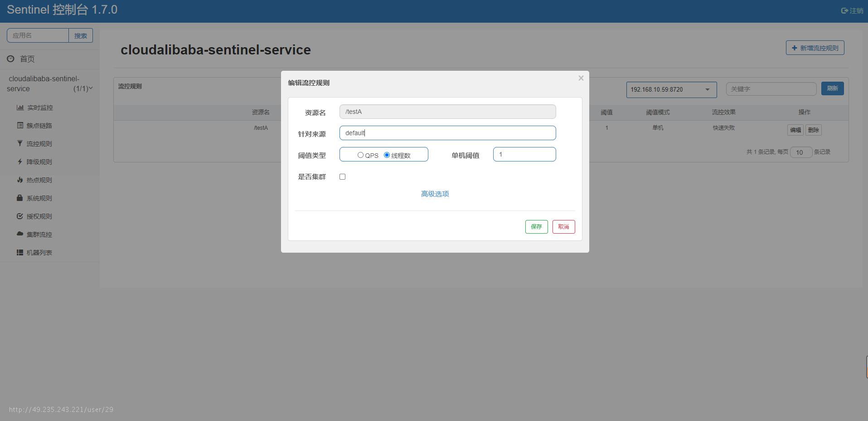Click the 搜索 search button
The image size is (868, 421).
[81, 35]
